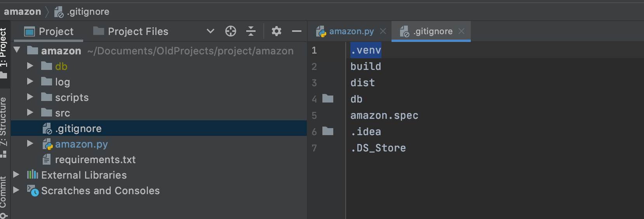
Task: Click the build entry on line 2
Action: [366, 67]
